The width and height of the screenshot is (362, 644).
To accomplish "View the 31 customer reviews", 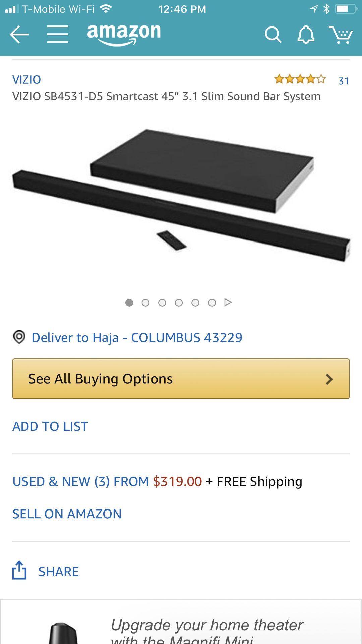I will click(344, 81).
